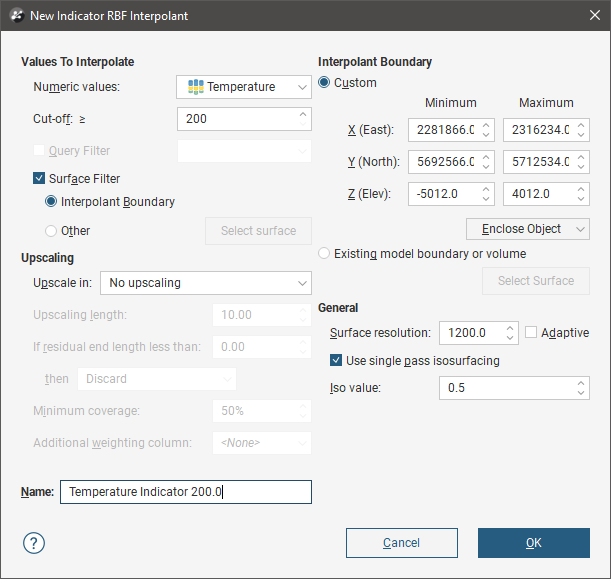
Task: Choose Existing model boundary or volume
Action: click(x=324, y=254)
